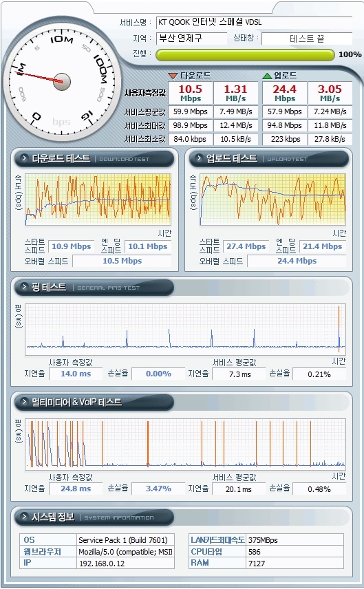Click the green upload triangle icon
Viewport: 364px width, 589px height.
tap(267, 76)
